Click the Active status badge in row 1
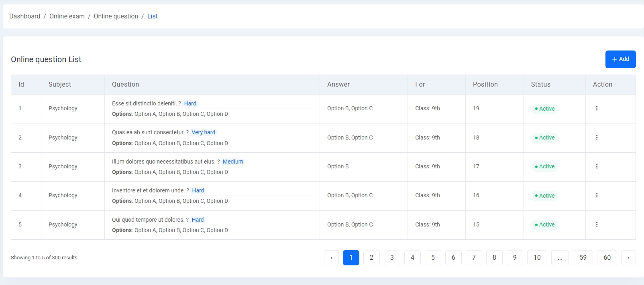This screenshot has width=644, height=285. coord(544,109)
